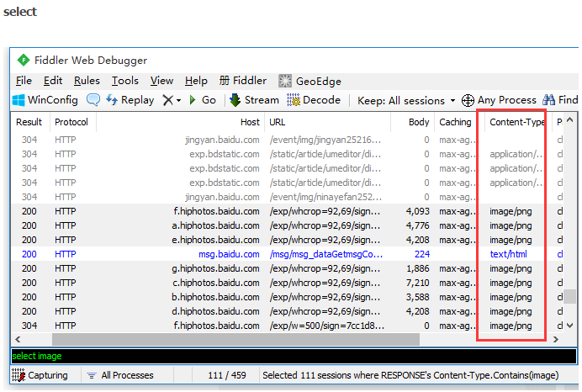Click the horizontal scrollbar right arrow

556,339
